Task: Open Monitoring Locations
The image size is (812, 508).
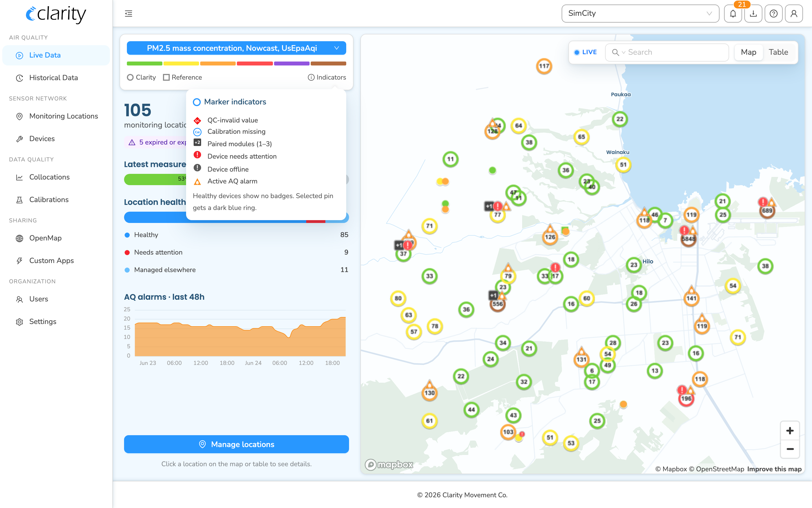Action: click(x=56, y=116)
